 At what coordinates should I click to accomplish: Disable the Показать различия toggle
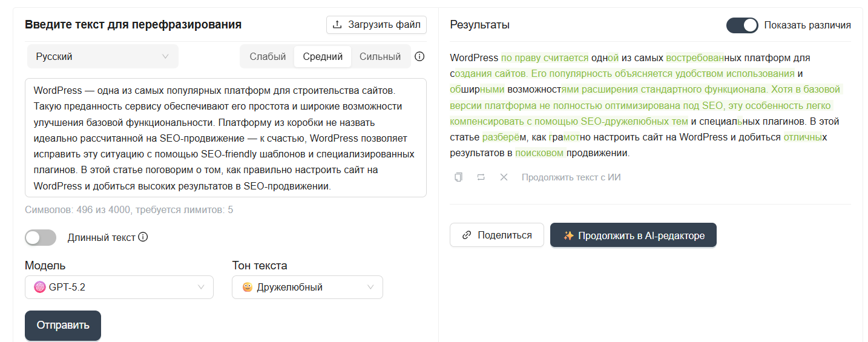[741, 25]
